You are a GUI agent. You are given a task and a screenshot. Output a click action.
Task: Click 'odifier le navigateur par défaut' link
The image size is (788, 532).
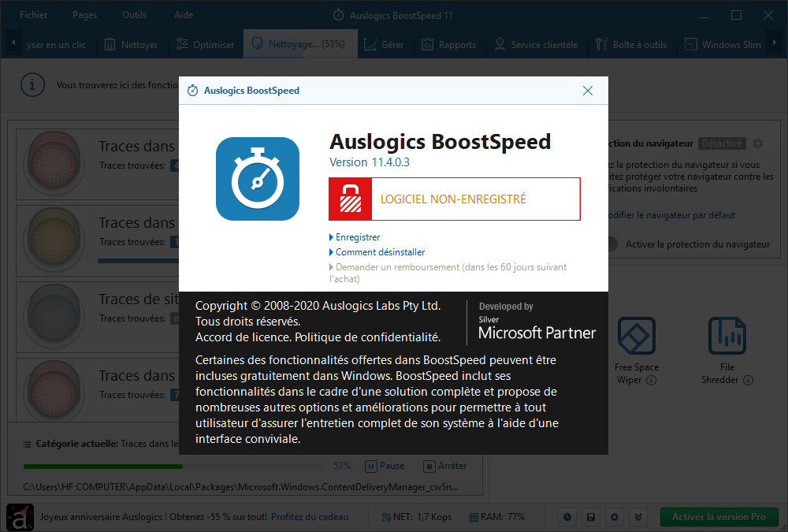(672, 215)
